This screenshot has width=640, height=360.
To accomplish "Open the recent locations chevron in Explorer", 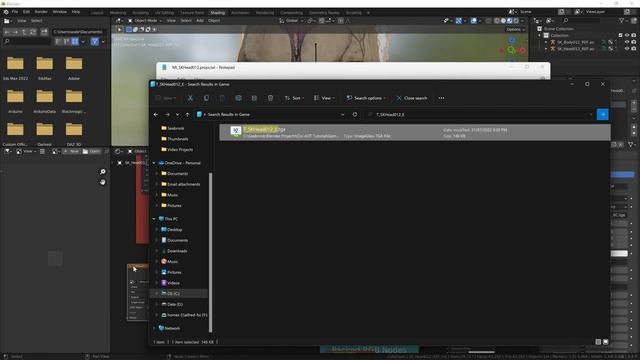I will coord(177,115).
